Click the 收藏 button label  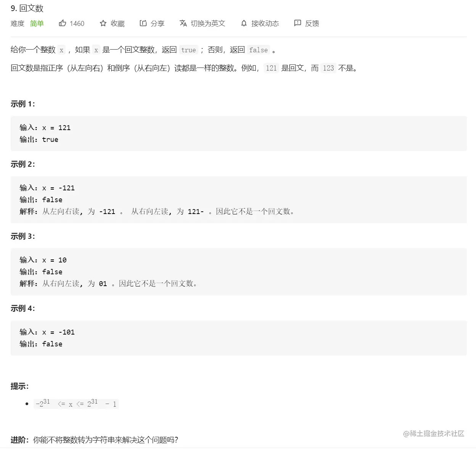117,24
